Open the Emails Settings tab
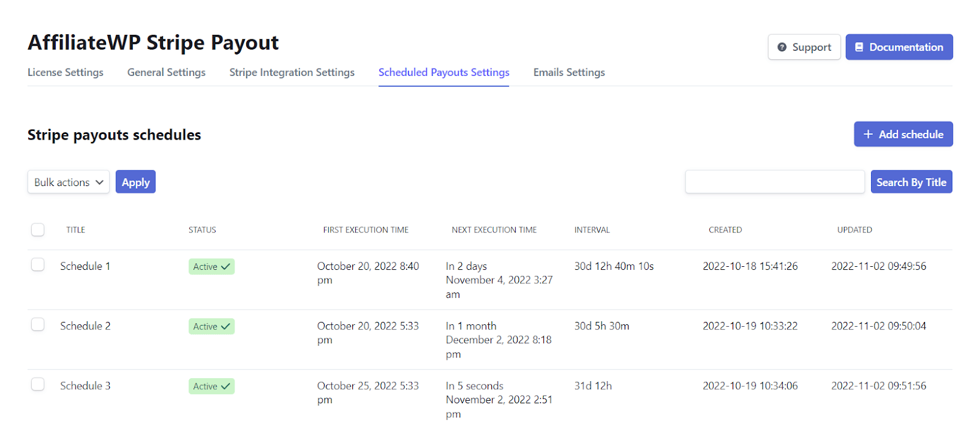This screenshot has height=429, width=980. [569, 72]
